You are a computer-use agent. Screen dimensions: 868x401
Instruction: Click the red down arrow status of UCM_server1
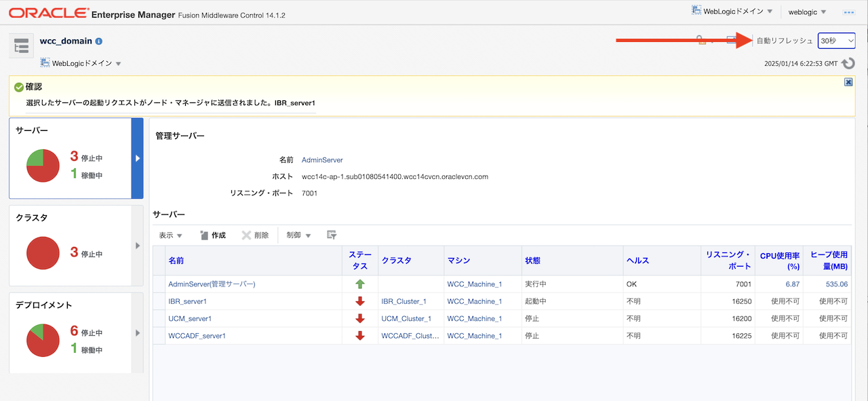tap(360, 318)
